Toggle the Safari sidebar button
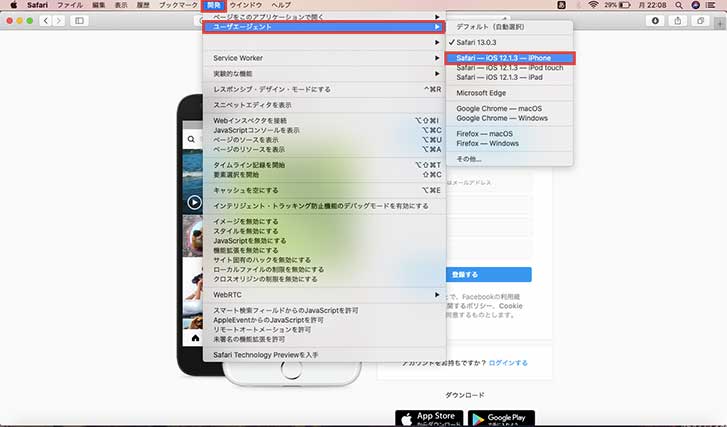727x427 pixels. [79, 20]
